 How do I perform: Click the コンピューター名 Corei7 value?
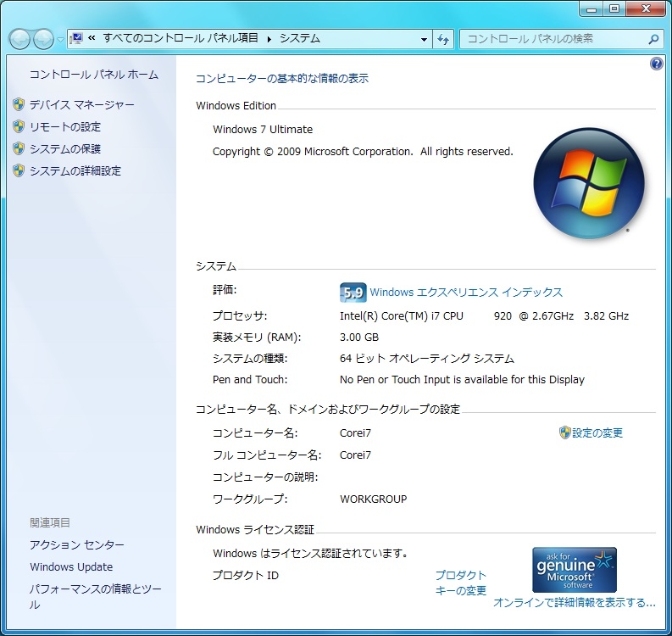click(x=355, y=433)
